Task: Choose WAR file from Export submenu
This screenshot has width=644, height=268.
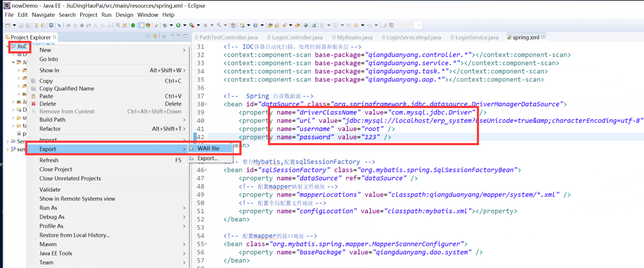Action: tap(210, 149)
